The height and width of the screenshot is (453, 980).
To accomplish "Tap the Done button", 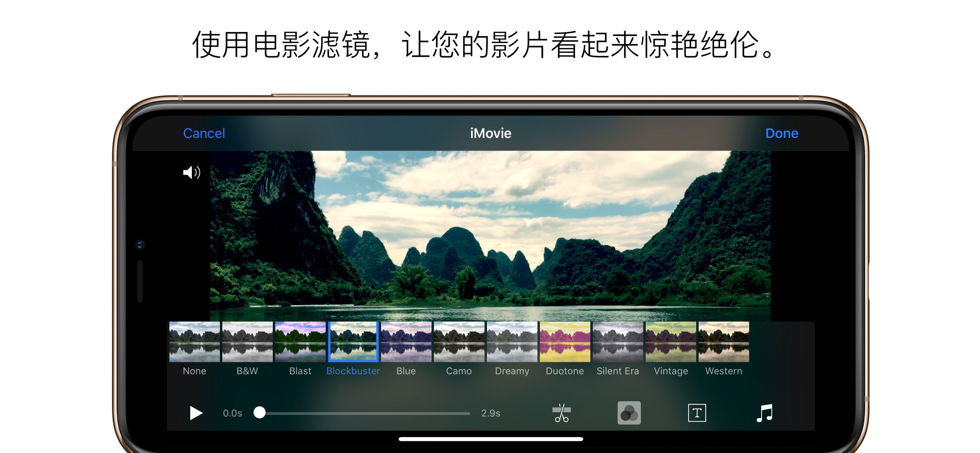I will point(784,133).
